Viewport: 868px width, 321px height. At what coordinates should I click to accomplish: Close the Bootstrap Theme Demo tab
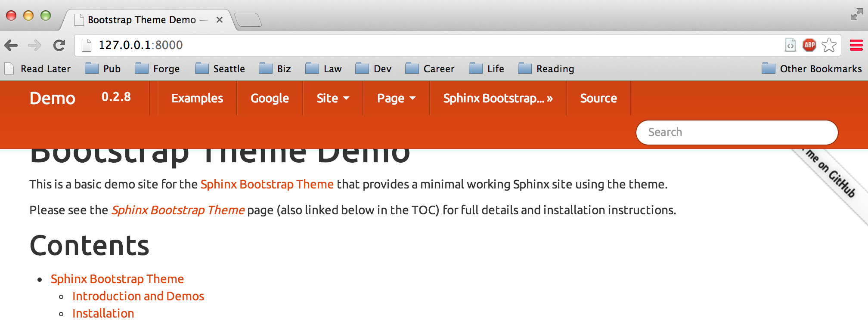[220, 20]
